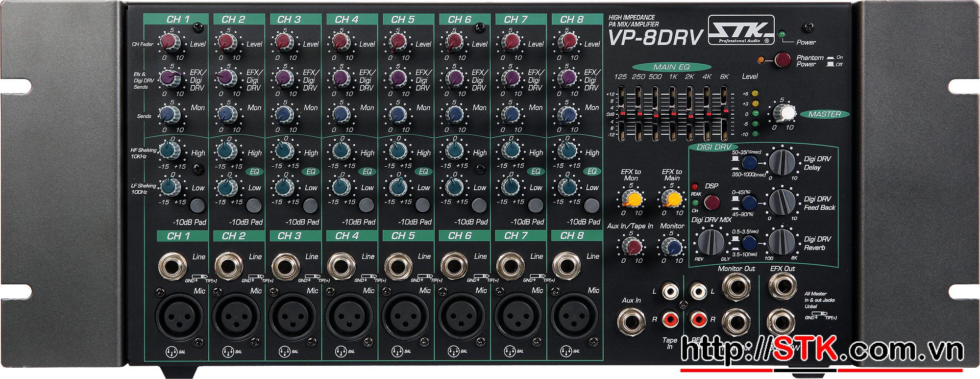Click the Aux In quarter-inch jack
The height and width of the screenshot is (379, 980).
(x=631, y=322)
